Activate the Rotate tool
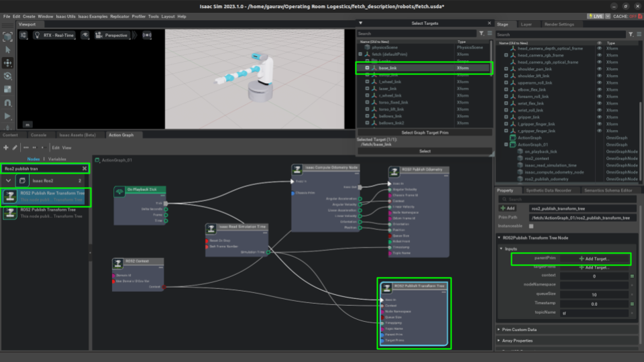 click(x=8, y=76)
